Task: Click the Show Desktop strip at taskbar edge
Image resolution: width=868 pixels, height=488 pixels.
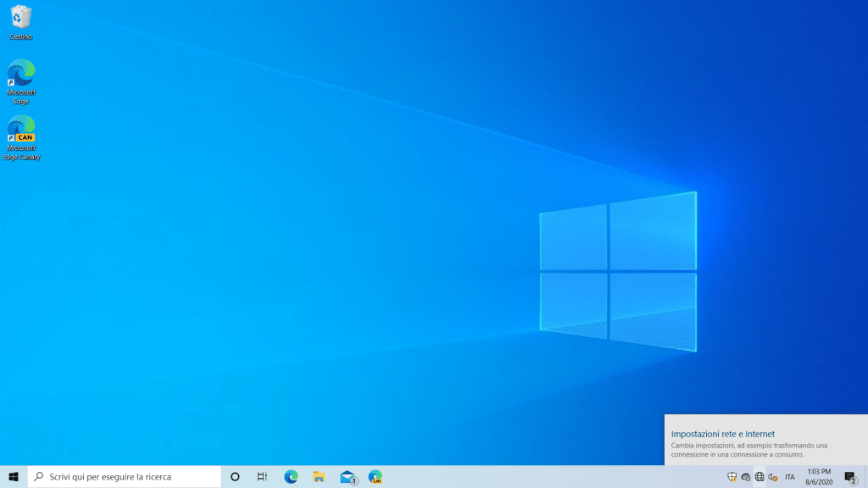Action: pos(865,477)
